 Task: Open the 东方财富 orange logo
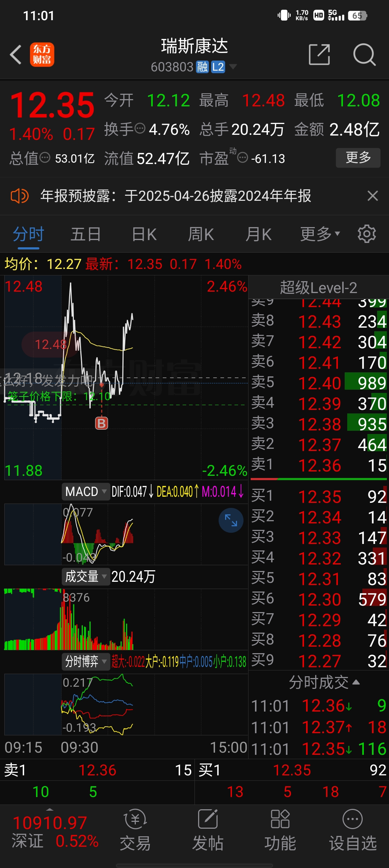coord(42,55)
